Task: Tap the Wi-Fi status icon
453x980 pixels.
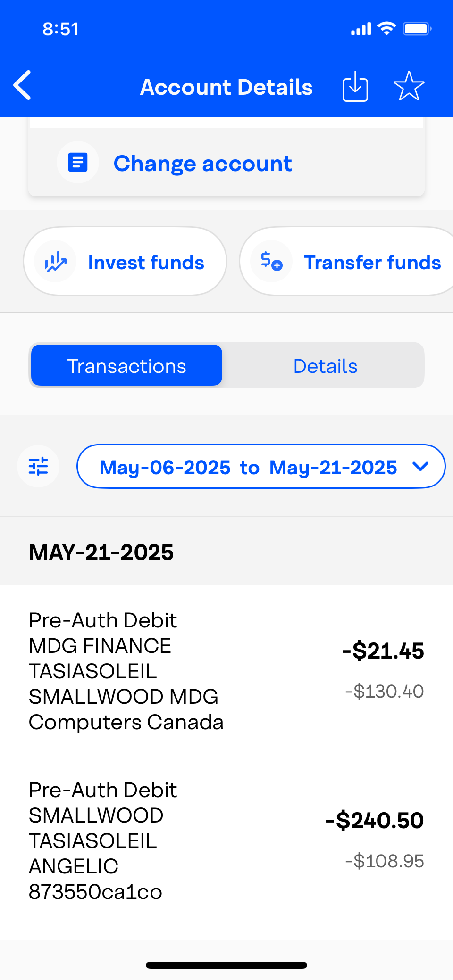Action: (x=387, y=29)
